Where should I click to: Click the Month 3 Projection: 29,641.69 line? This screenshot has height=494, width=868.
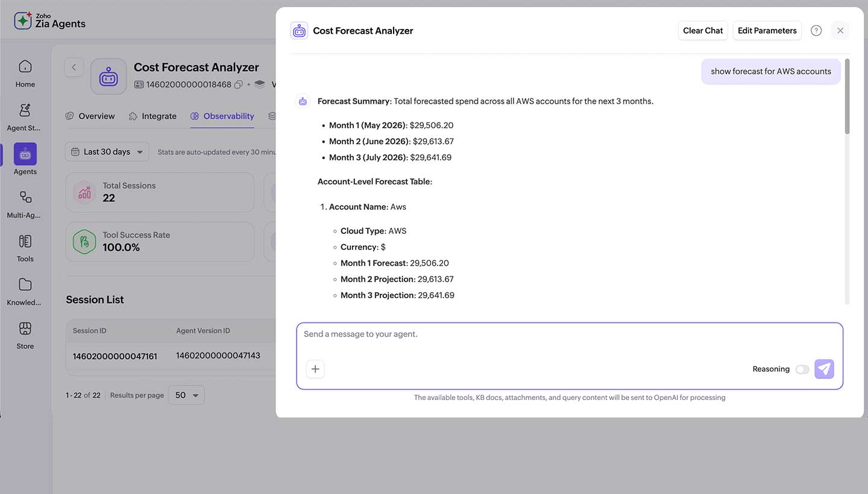point(397,295)
